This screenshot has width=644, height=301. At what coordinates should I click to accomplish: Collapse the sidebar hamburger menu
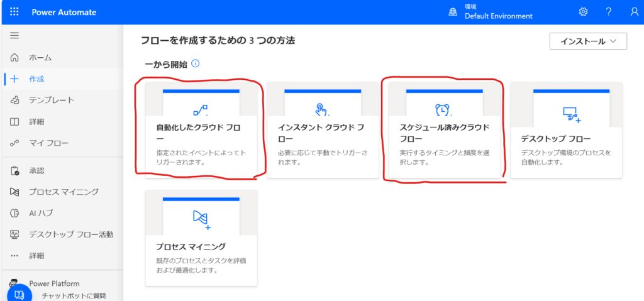[14, 36]
